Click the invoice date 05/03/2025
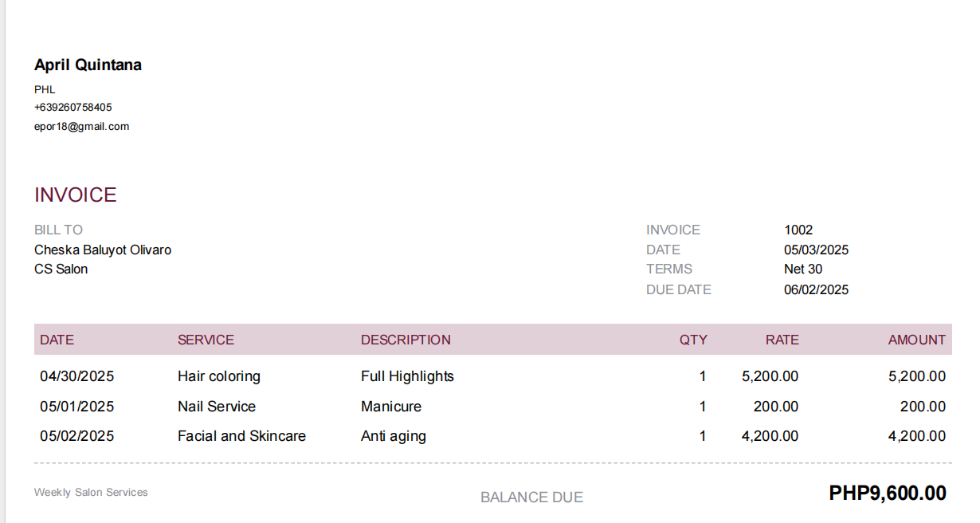Viewport: 980px width, 523px height. click(x=816, y=250)
